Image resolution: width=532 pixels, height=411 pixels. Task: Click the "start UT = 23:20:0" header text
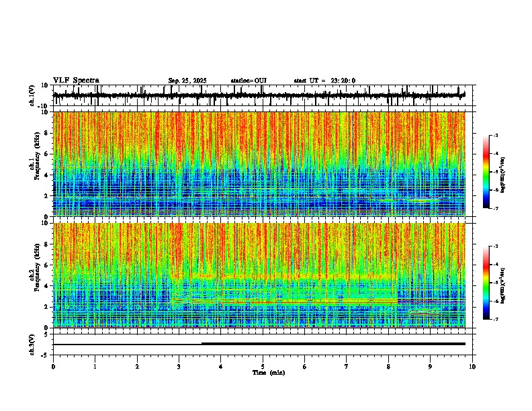pos(324,81)
